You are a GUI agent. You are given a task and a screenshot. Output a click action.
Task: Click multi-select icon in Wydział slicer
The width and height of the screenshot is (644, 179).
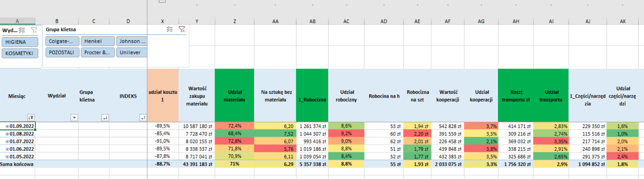click(22, 30)
